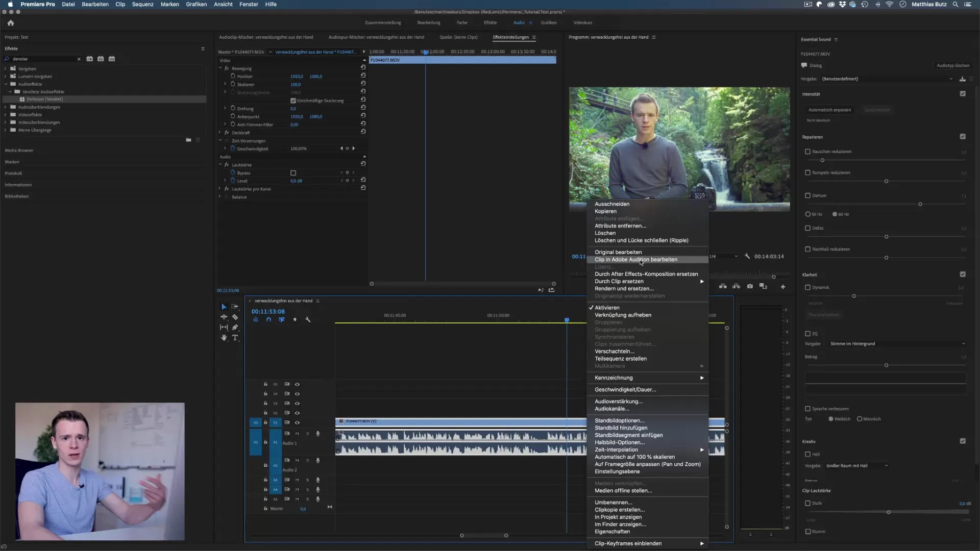
Task: Enable Rauschen reduzieren checkbox
Action: pos(807,152)
